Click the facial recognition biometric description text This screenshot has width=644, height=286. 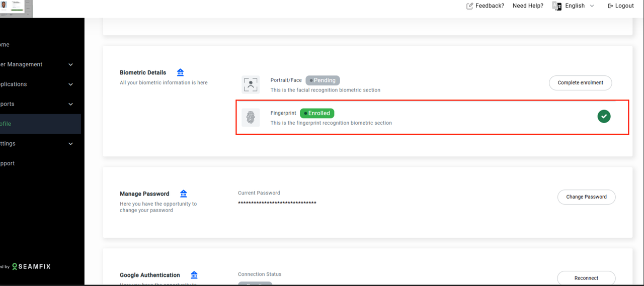[326, 90]
